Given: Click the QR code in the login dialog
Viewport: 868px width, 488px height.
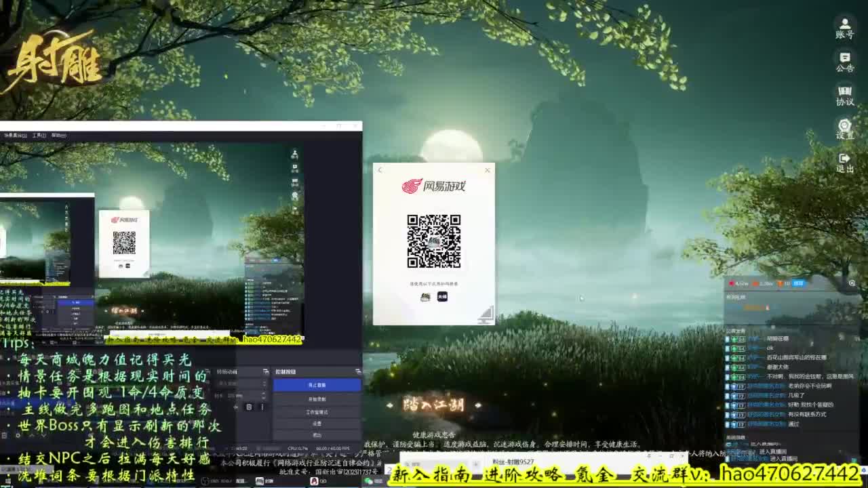Looking at the screenshot, I should click(x=434, y=241).
